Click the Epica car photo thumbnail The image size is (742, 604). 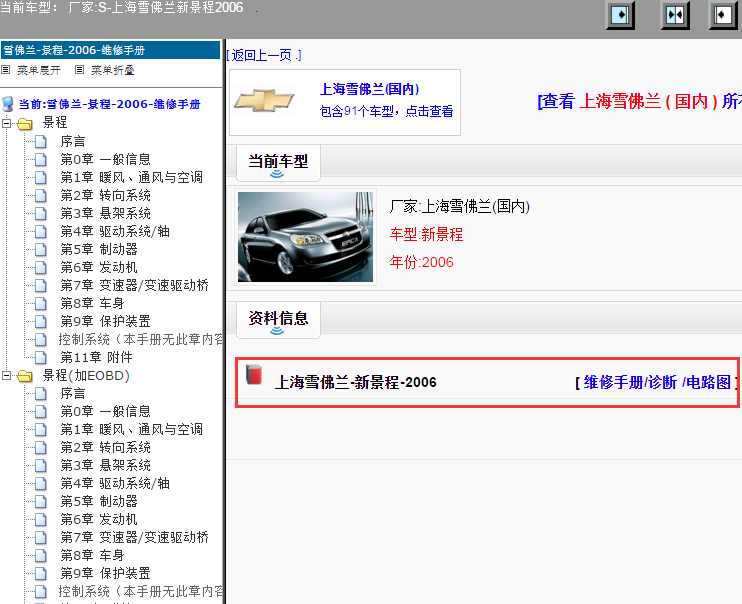pos(305,237)
